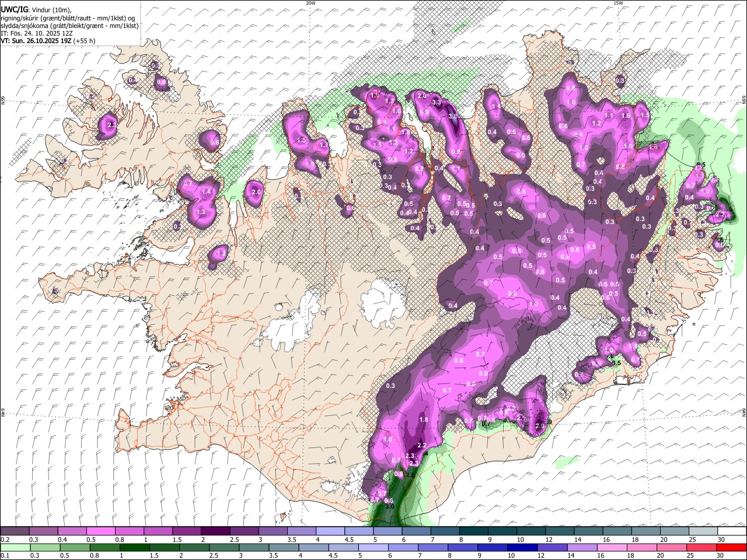Click the light grey 25–30 snow legend swatch
The width and height of the screenshot is (747, 560).
[703, 531]
